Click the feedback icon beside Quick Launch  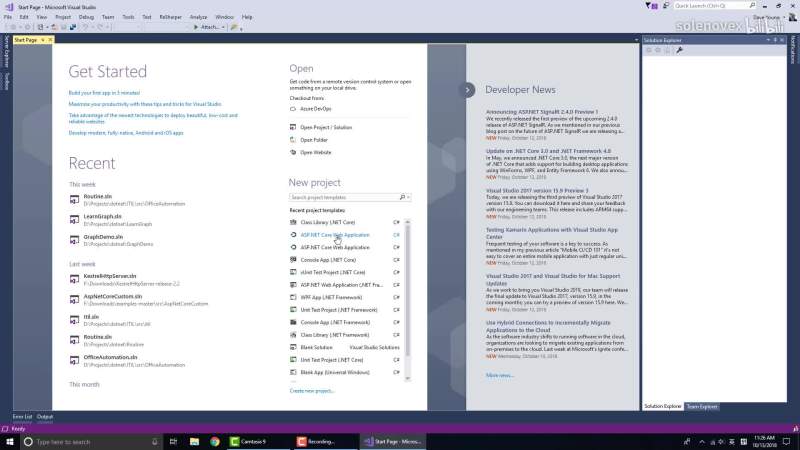coord(666,6)
